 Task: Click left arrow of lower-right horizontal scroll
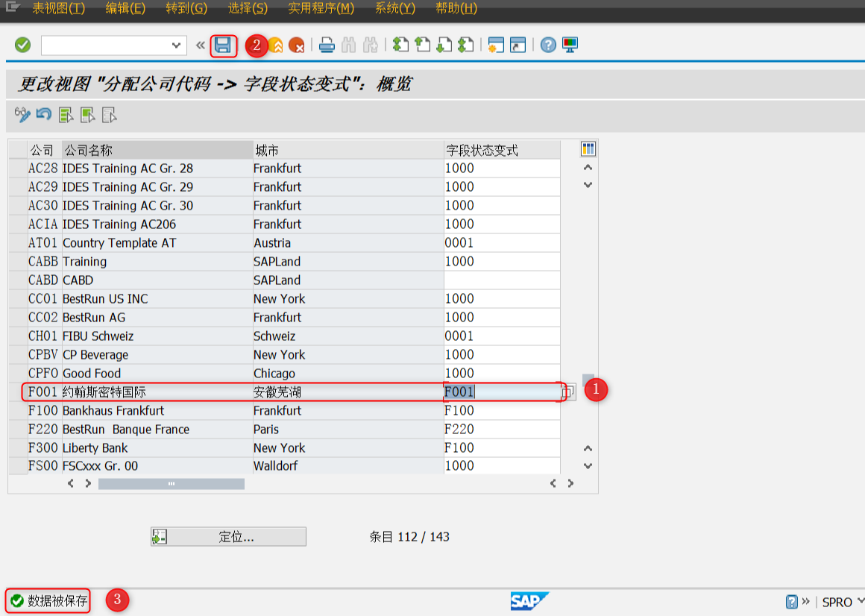coord(553,484)
